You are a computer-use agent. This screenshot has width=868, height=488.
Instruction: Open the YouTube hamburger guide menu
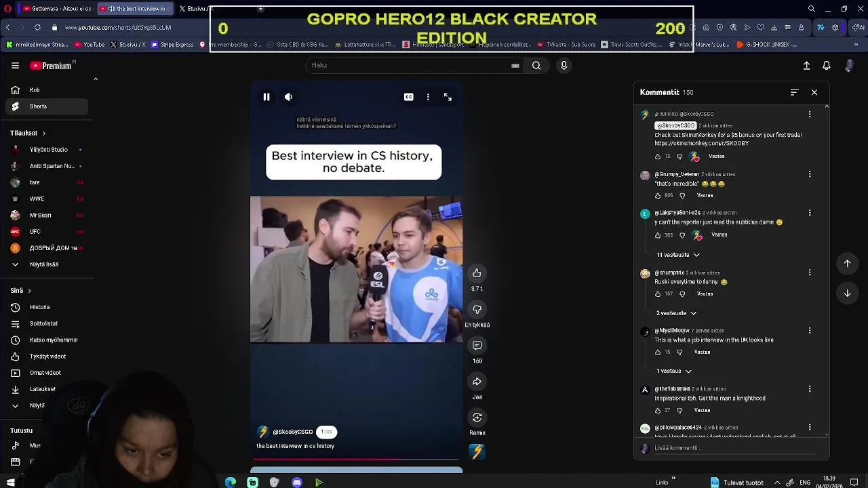(x=15, y=66)
